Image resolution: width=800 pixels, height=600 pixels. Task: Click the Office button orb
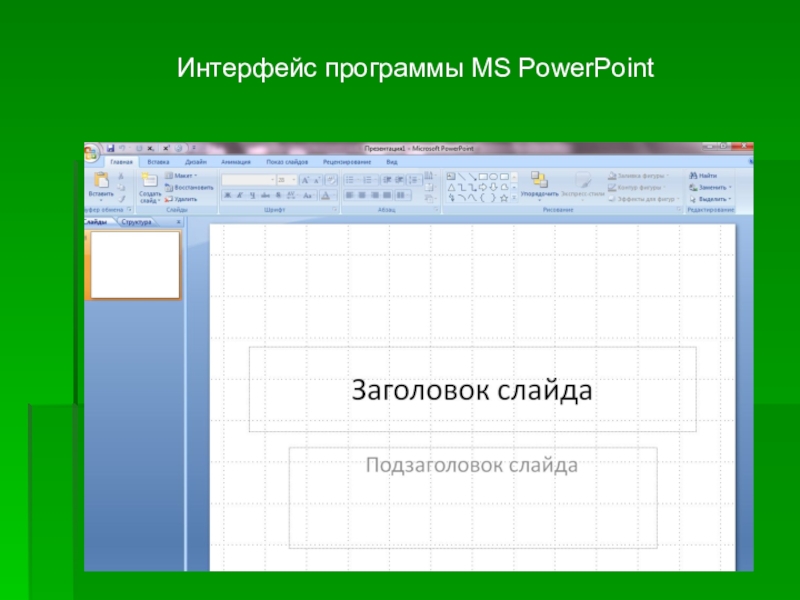click(x=91, y=153)
